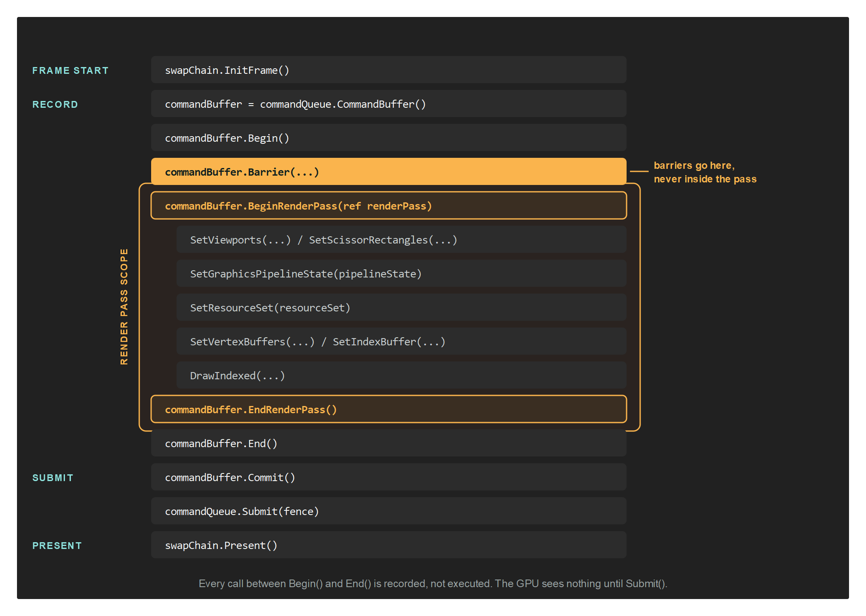Select the DrawIndexed(...) row
The height and width of the screenshot is (616, 866).
coord(401,375)
